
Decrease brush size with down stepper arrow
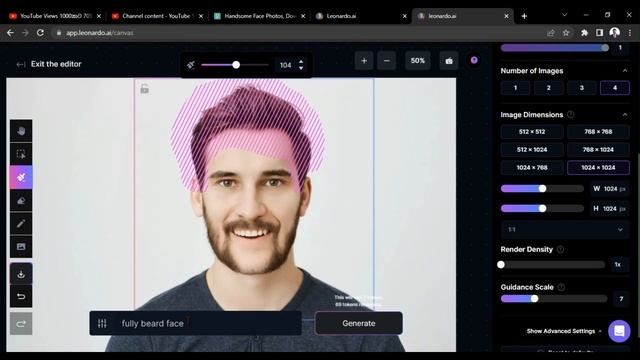tap(301, 68)
